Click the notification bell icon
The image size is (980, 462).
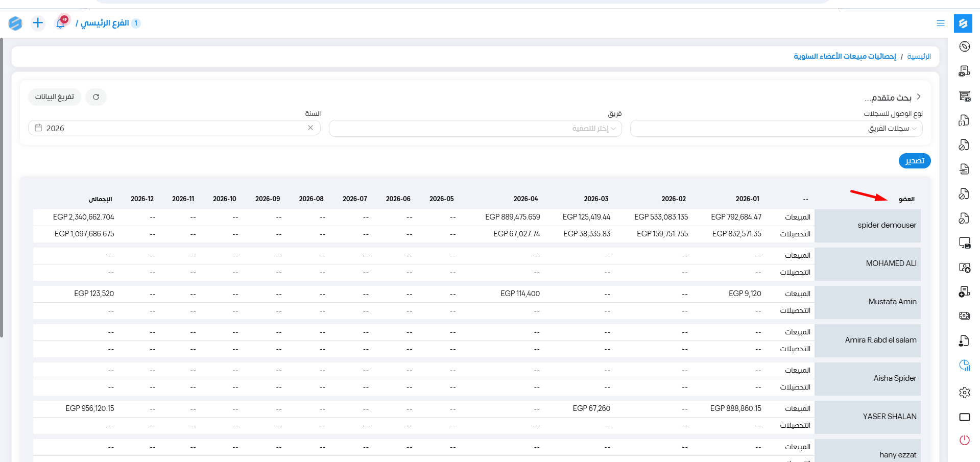tap(60, 23)
